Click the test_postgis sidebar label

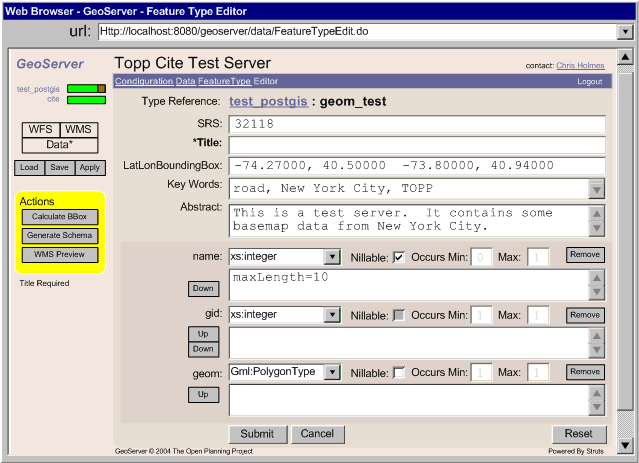(x=38, y=89)
